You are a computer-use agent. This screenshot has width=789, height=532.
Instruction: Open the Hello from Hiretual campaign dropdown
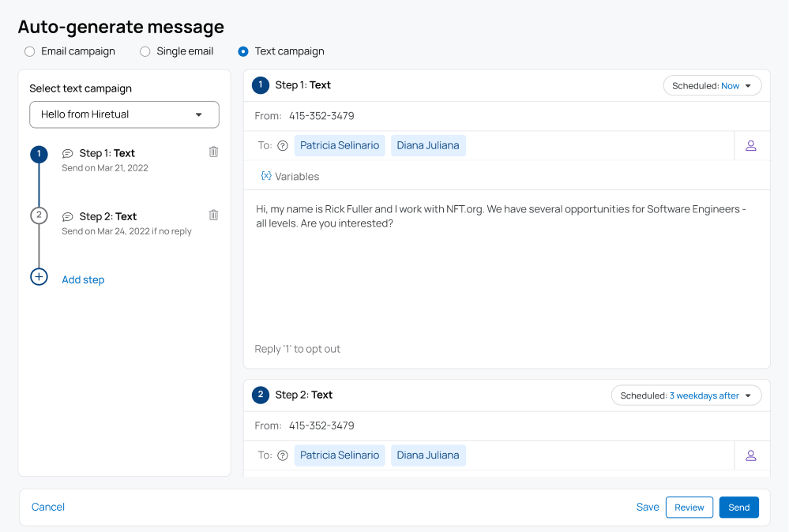pyautogui.click(x=124, y=114)
